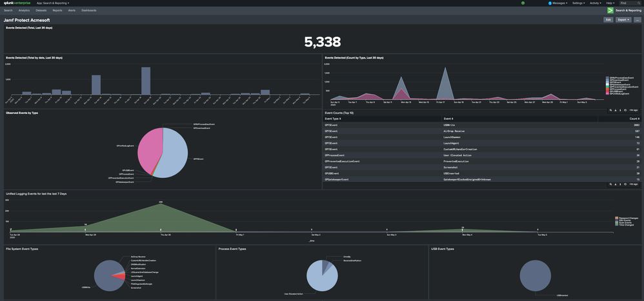Go to the Reports tab
The image size is (644, 301).
(57, 10)
